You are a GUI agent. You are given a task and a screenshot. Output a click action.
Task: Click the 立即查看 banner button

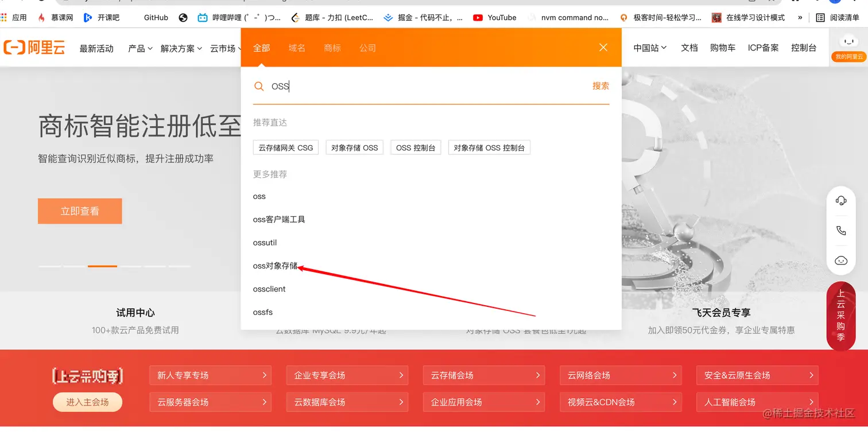[x=80, y=211]
